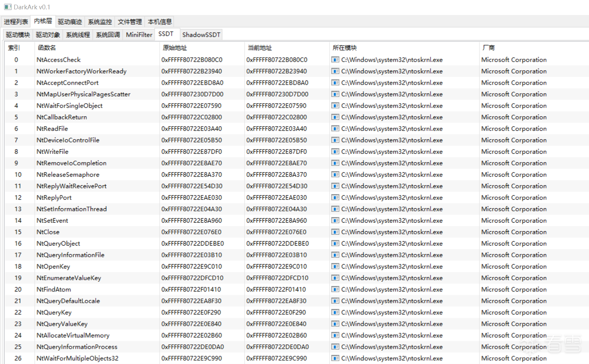Image resolution: width=589 pixels, height=364 pixels.
Task: Click module icon in the NtSetEvent row
Action: [x=335, y=221]
